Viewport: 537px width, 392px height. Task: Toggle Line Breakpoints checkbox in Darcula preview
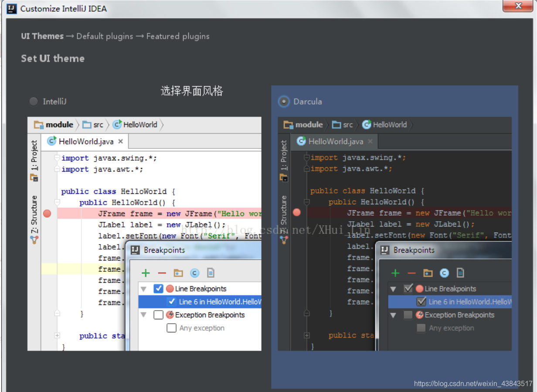[x=408, y=289]
